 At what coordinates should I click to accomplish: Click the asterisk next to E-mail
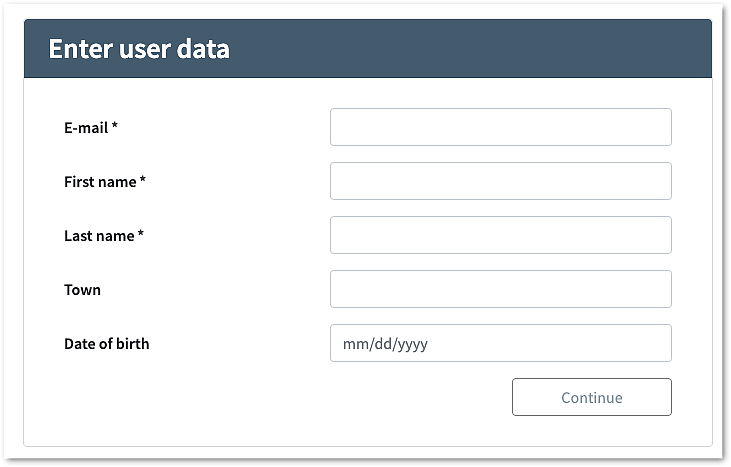[x=115, y=127]
